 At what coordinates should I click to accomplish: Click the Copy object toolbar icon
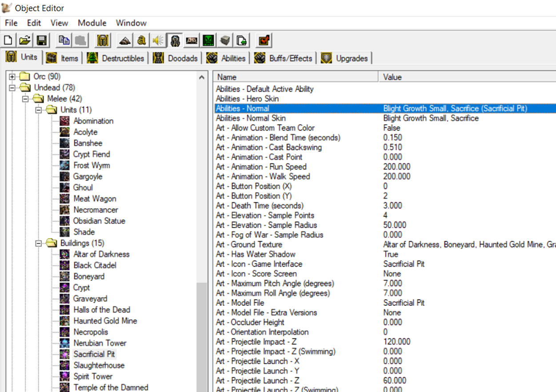(64, 40)
